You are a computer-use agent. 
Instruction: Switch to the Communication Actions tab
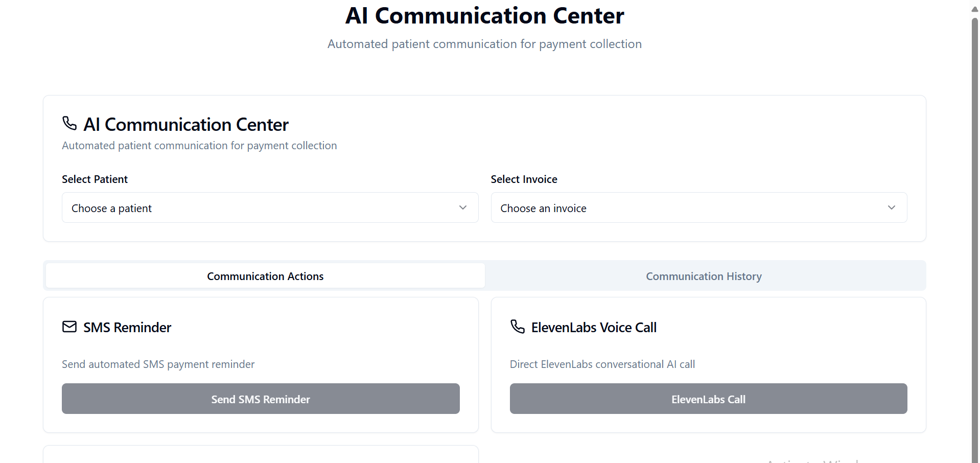tap(265, 276)
